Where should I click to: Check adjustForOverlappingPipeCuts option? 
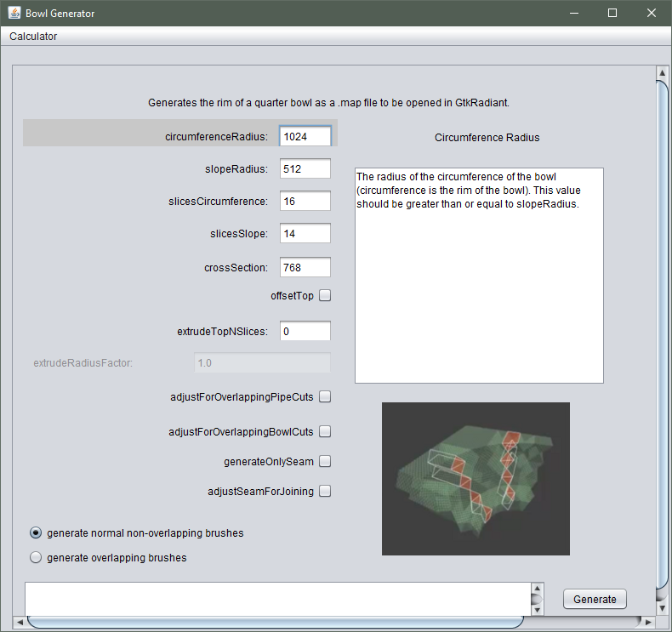click(x=325, y=396)
